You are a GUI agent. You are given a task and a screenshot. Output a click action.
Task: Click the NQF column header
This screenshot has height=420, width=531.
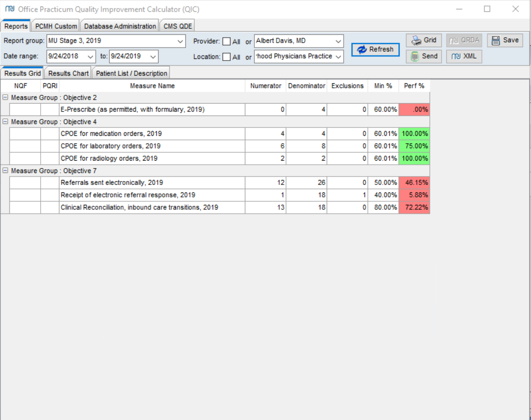coord(21,86)
